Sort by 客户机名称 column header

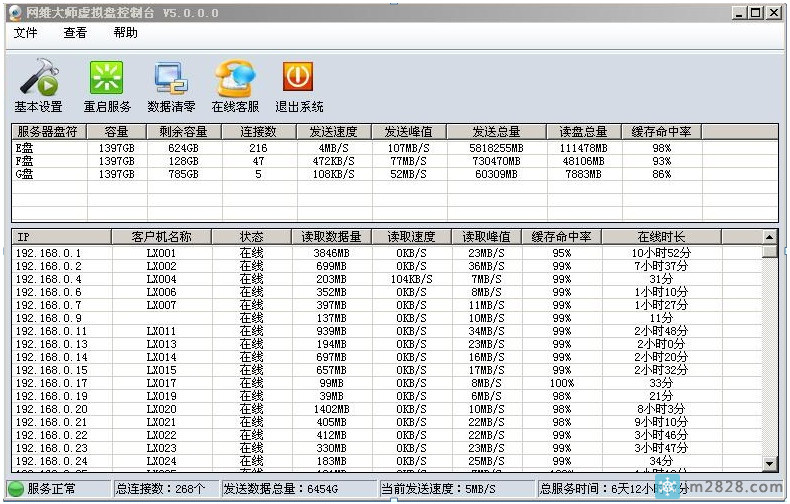(160, 237)
